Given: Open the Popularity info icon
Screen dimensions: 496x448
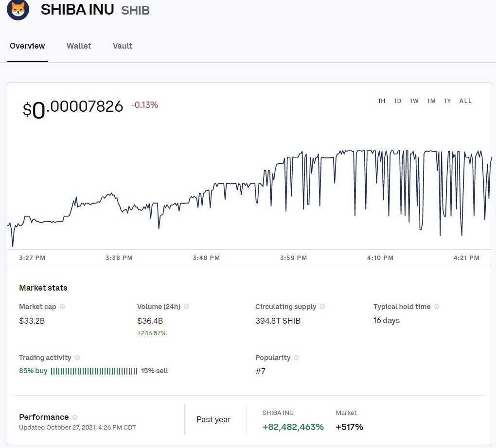Looking at the screenshot, I should point(296,358).
